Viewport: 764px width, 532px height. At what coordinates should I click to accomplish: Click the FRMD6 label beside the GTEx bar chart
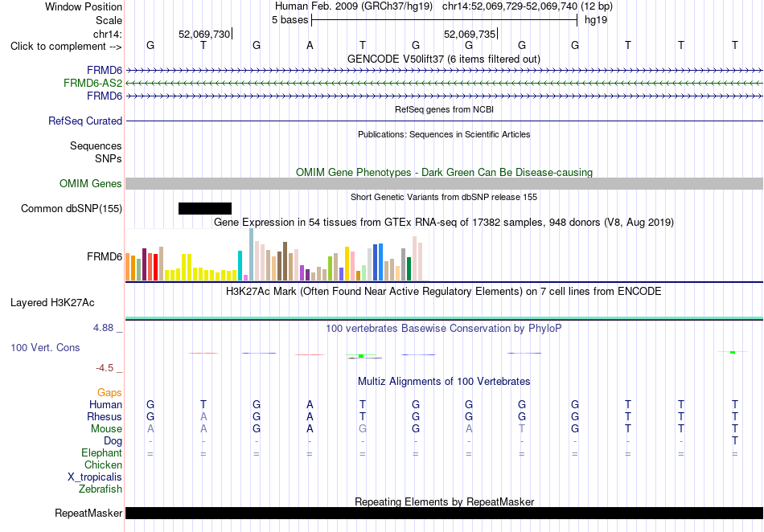coord(105,256)
